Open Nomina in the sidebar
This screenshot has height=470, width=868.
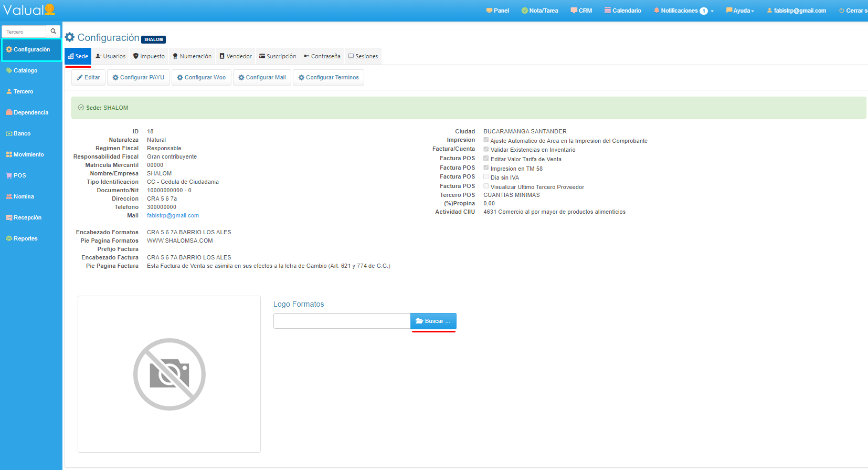point(24,196)
